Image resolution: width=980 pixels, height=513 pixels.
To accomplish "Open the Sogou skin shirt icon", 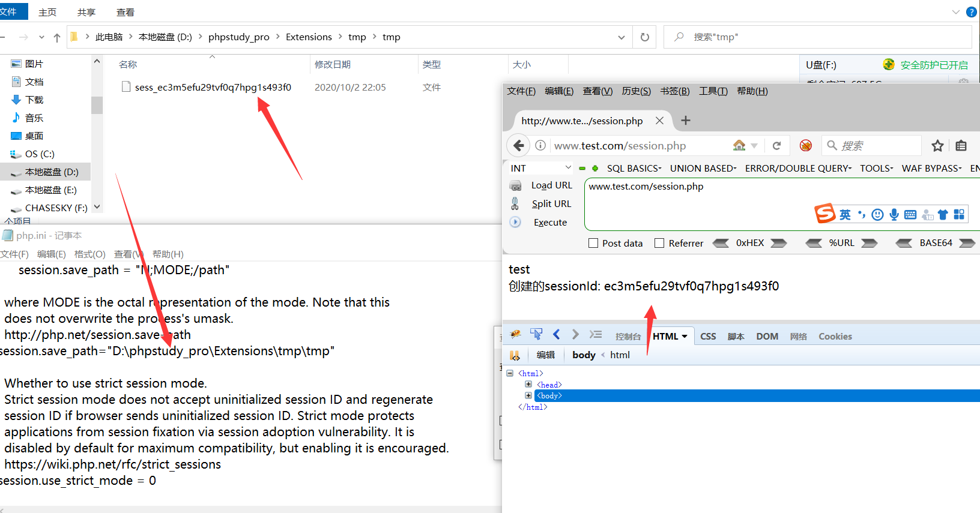I will coord(943,215).
